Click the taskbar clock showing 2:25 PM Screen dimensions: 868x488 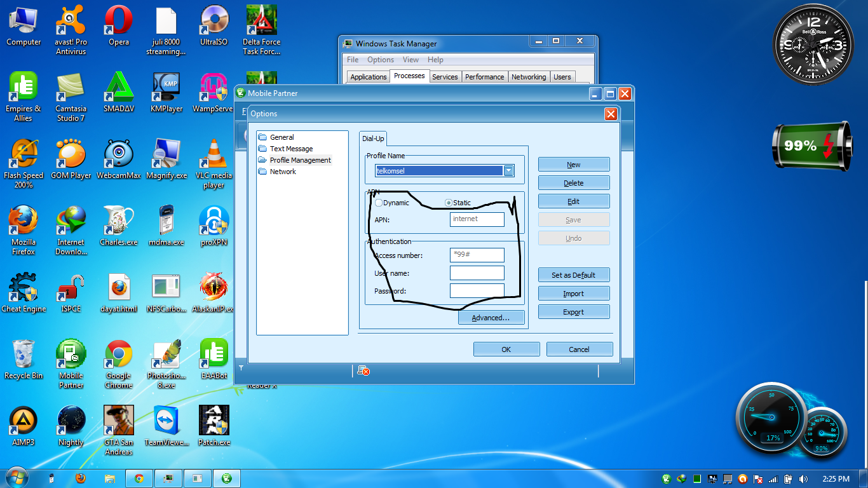point(836,479)
